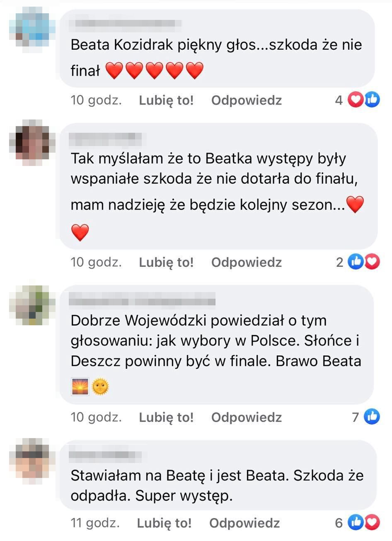Image resolution: width=392 pixels, height=541 pixels.
Task: Like the Wojewódzki głosowanie comment
Action: pyautogui.click(x=166, y=417)
